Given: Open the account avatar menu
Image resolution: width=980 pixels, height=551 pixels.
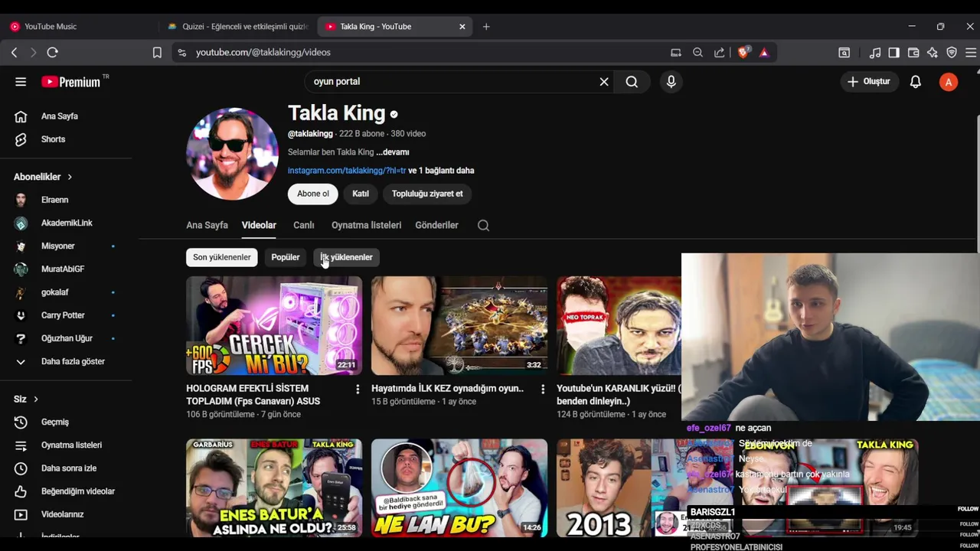Looking at the screenshot, I should (x=949, y=82).
